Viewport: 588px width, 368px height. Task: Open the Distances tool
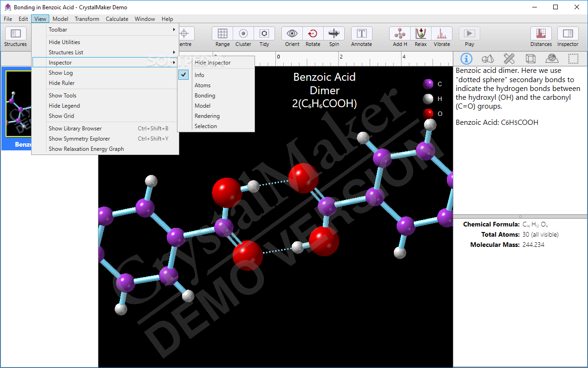tap(541, 37)
